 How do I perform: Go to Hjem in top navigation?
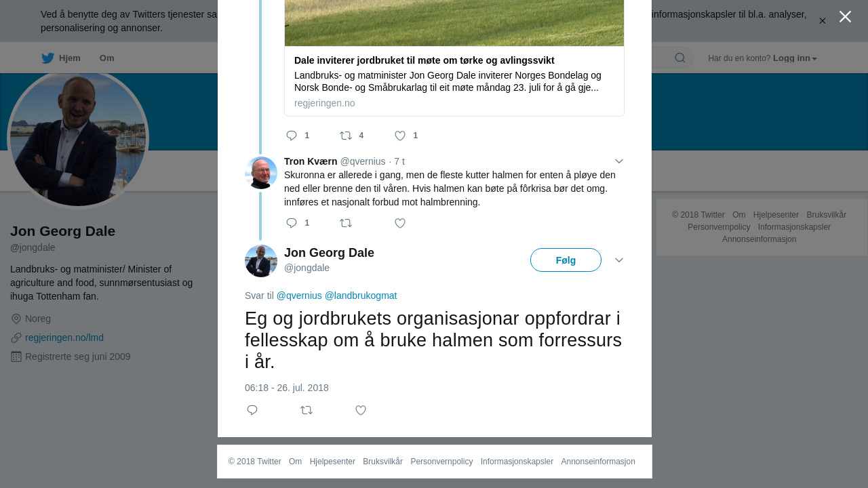click(x=61, y=58)
